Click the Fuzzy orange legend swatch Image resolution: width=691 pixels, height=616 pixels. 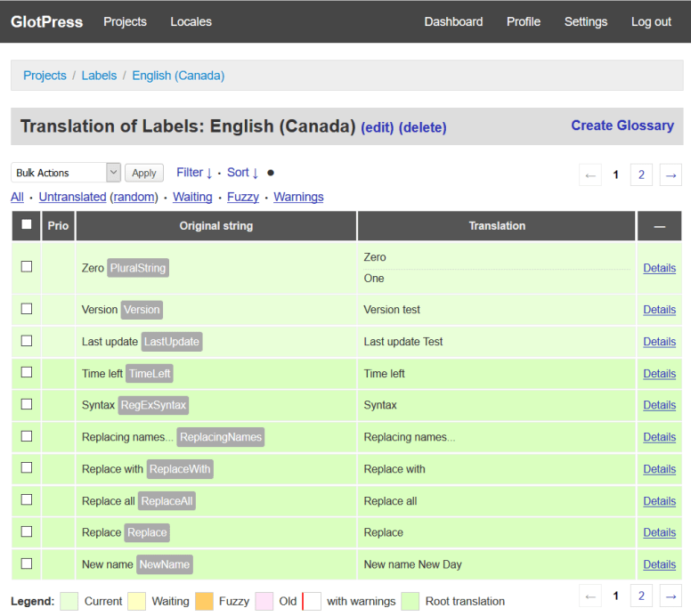coord(204,601)
